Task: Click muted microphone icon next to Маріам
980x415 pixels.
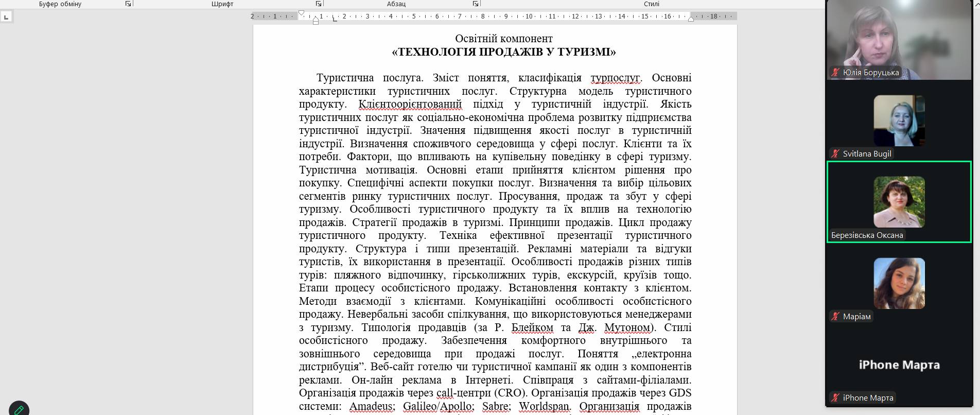Action: [x=835, y=317]
